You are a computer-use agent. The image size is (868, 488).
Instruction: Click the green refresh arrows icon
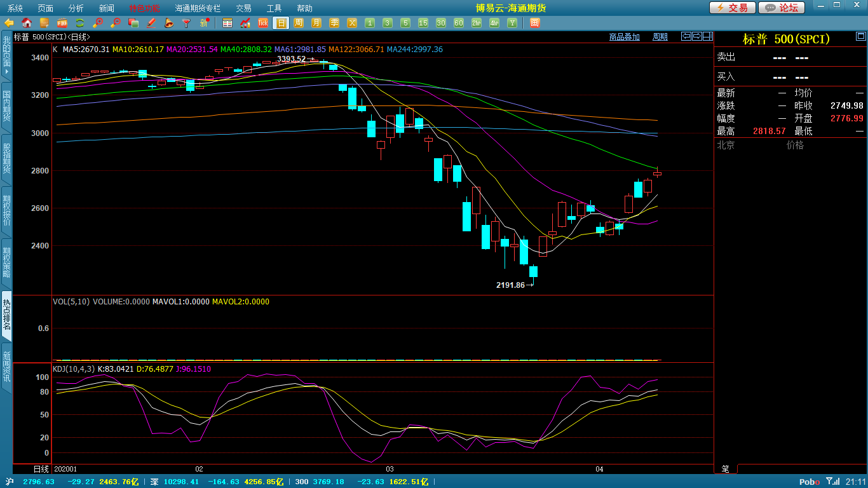[80, 23]
